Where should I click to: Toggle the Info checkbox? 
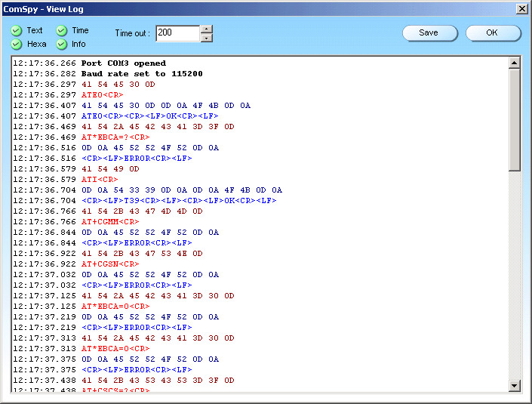[x=61, y=44]
